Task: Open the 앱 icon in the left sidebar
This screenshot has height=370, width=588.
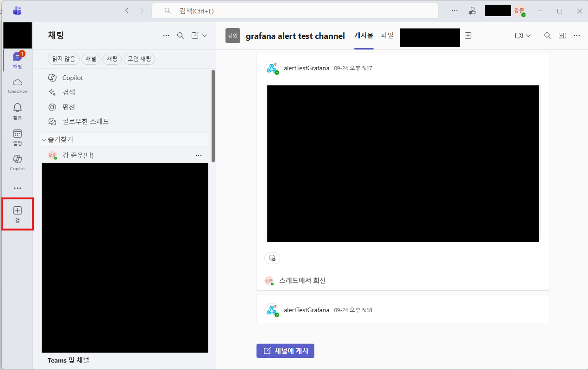Action: (x=17, y=214)
